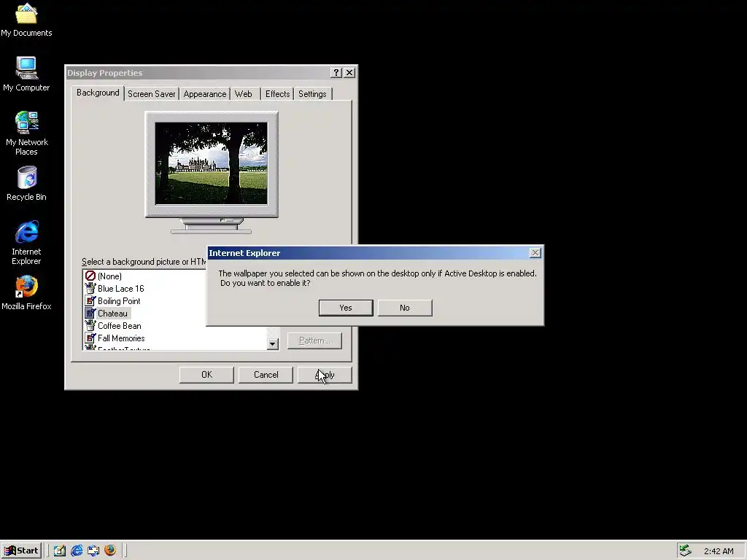This screenshot has width=747, height=560.
Task: Open the Effects tab
Action: pyautogui.click(x=277, y=94)
